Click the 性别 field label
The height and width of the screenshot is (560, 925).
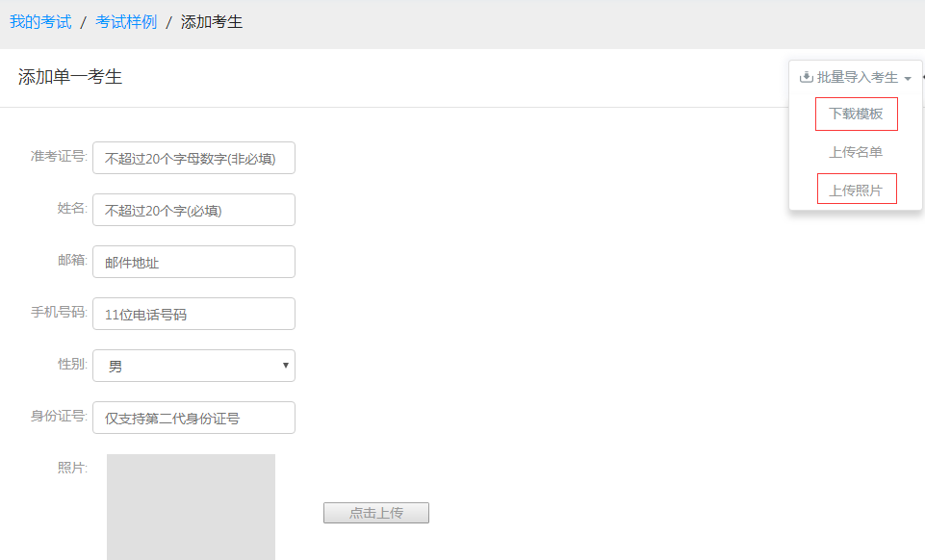tap(72, 365)
